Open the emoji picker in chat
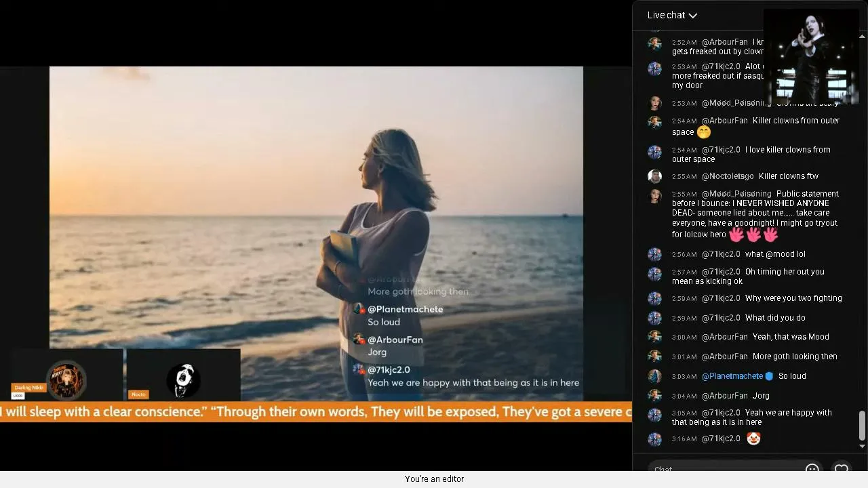868x488 pixels. (812, 469)
